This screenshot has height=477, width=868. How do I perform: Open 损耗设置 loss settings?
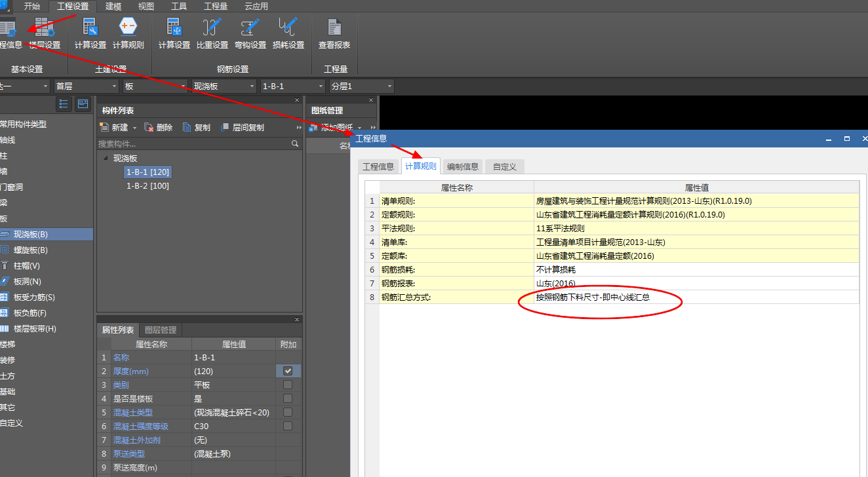(288, 34)
